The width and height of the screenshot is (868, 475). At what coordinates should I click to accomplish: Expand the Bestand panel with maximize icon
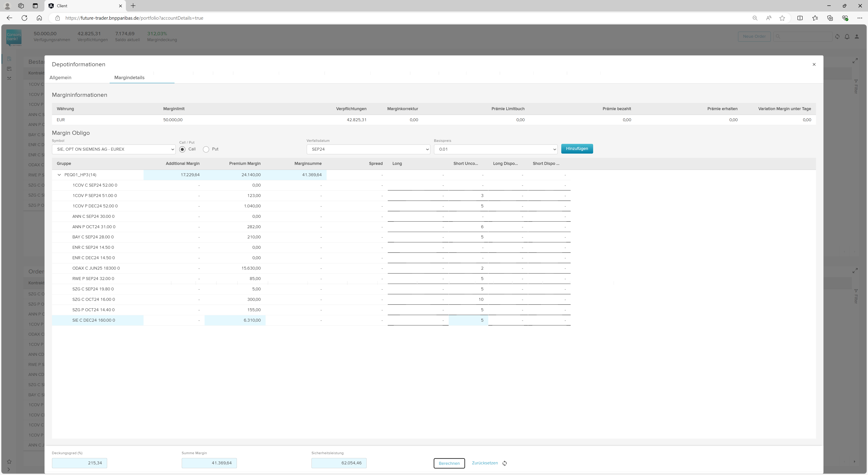pyautogui.click(x=855, y=61)
